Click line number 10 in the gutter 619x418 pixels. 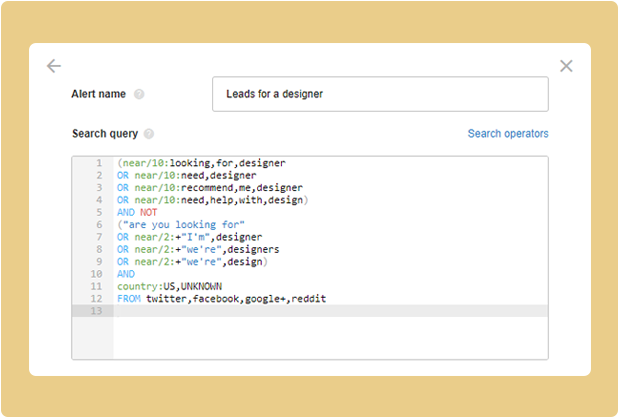point(96,274)
